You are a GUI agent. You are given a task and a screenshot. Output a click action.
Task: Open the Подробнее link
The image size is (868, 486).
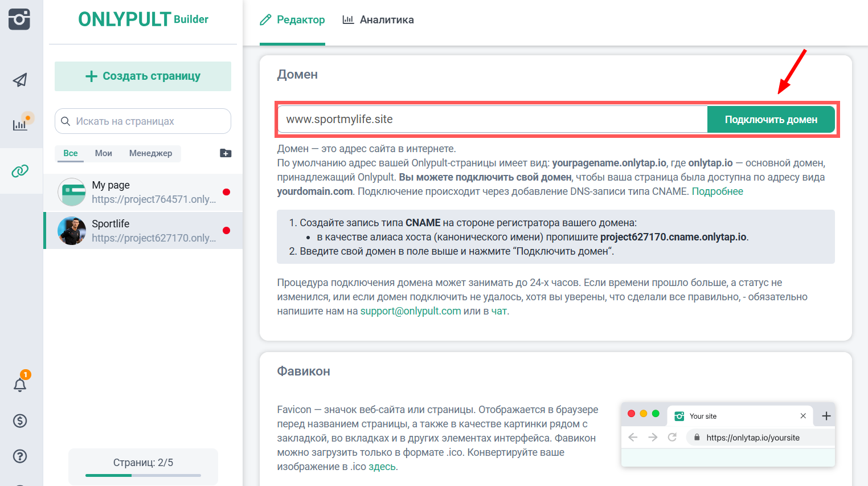tap(717, 191)
